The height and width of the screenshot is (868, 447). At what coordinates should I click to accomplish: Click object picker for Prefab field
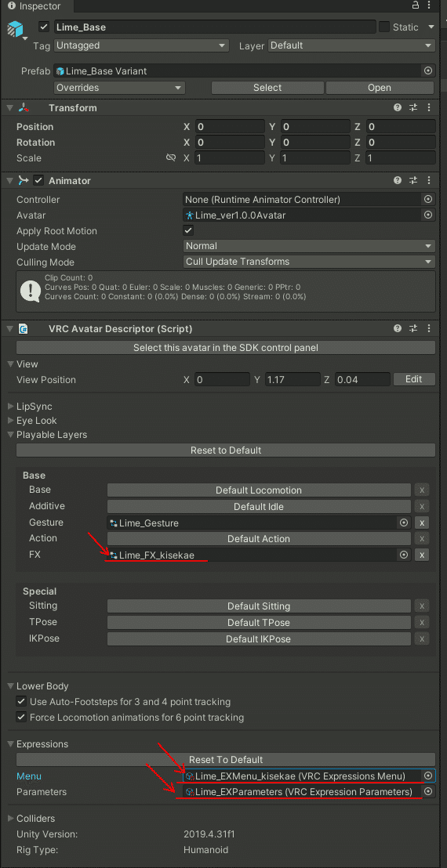[427, 71]
